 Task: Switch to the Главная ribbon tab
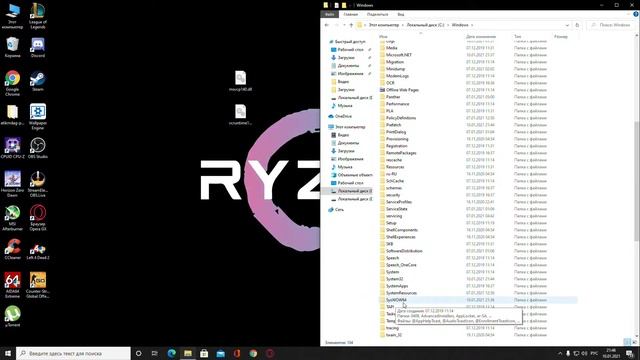tap(350, 14)
